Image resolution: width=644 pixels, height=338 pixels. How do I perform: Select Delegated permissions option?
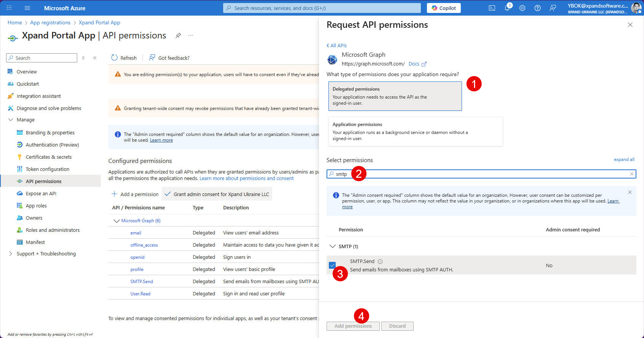click(x=395, y=96)
